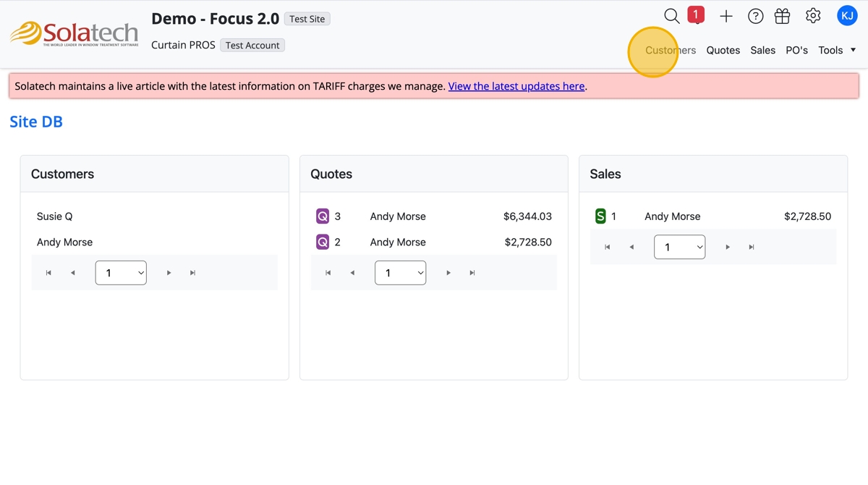The width and height of the screenshot is (868, 485).
Task: Open the settings gear icon
Action: click(813, 16)
